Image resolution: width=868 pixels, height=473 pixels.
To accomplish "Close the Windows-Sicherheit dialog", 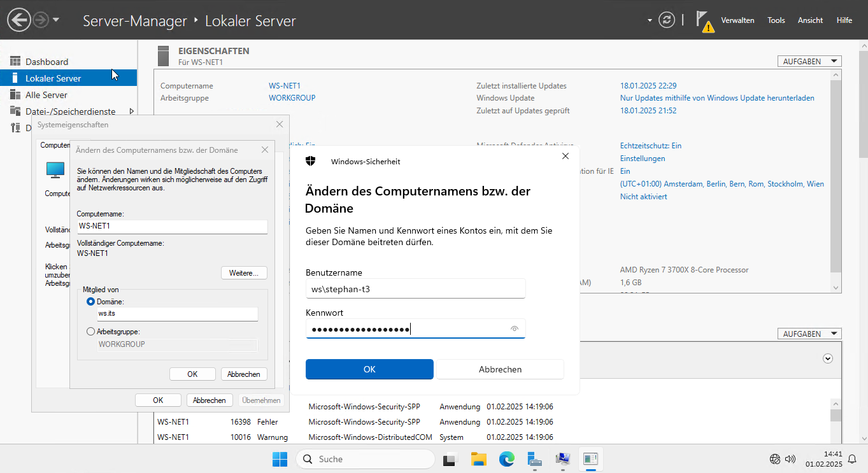I will point(566,156).
